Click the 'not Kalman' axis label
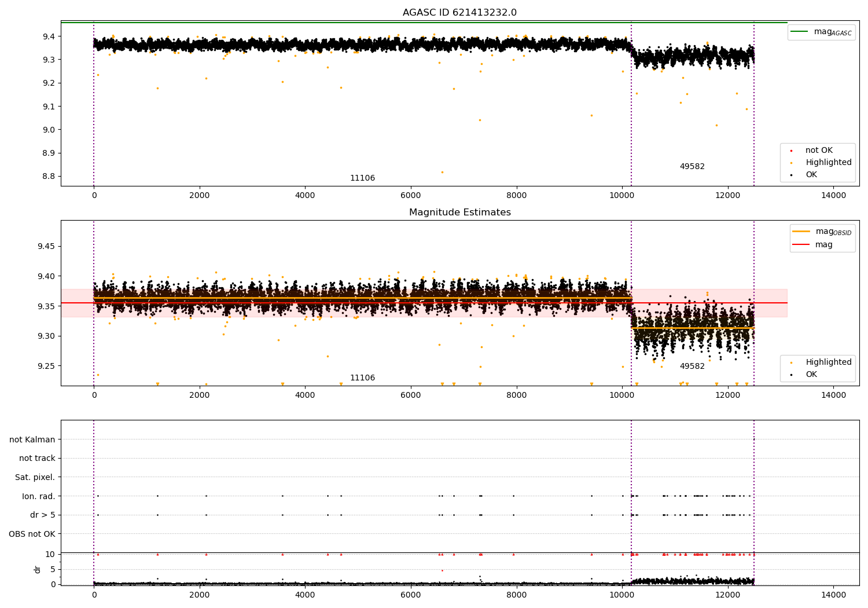The height and width of the screenshot is (608, 868). (32, 439)
